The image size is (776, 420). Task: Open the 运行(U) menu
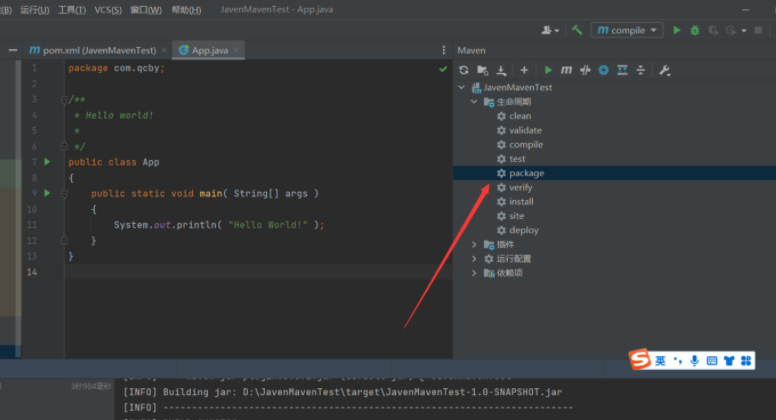click(x=35, y=10)
